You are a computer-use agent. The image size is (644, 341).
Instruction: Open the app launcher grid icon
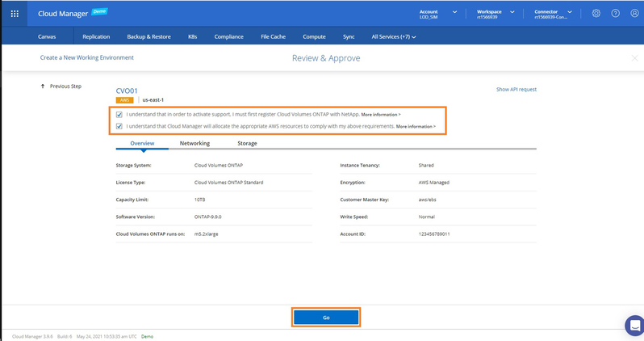pyautogui.click(x=15, y=14)
